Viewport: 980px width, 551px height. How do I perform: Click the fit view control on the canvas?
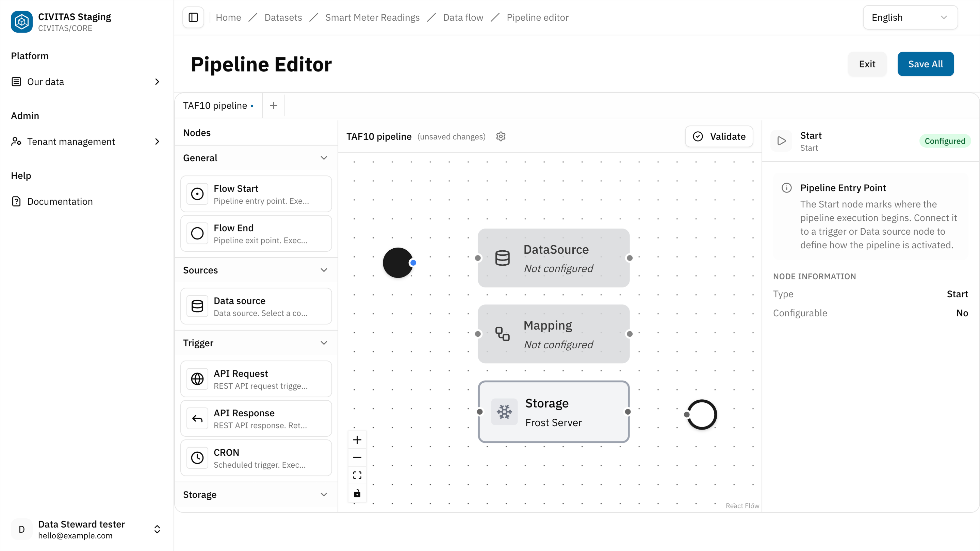(357, 474)
